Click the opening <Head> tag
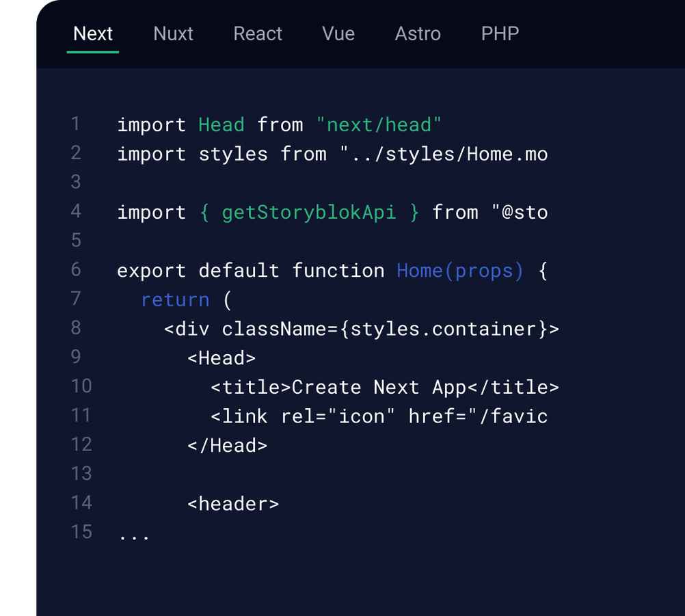The width and height of the screenshot is (685, 616). click(x=221, y=358)
